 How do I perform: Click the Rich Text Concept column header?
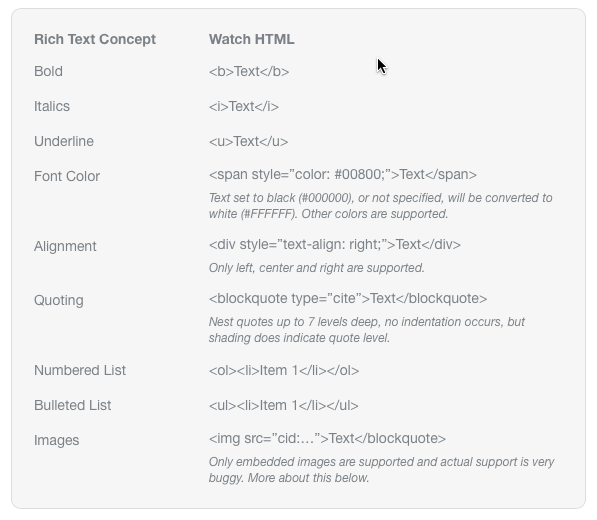tap(95, 39)
